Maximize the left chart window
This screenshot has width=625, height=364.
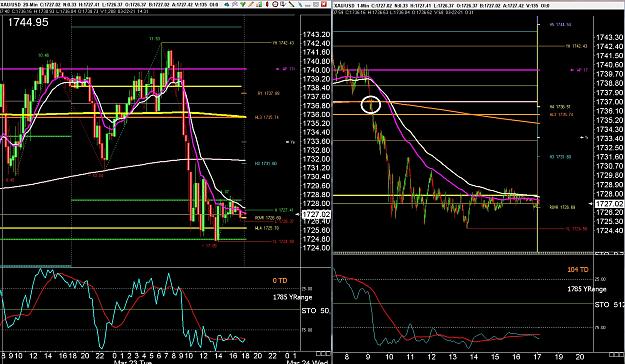(x=316, y=4)
